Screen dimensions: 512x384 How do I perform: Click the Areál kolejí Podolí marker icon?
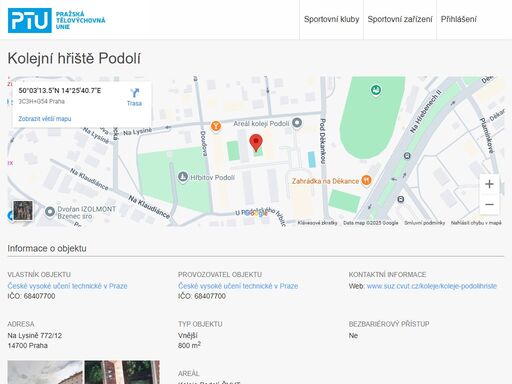(x=297, y=123)
